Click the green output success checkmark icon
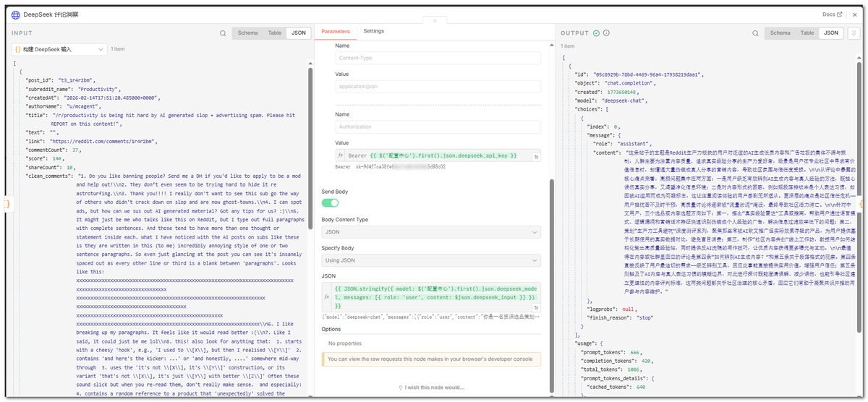The height and width of the screenshot is (402, 868). 597,33
